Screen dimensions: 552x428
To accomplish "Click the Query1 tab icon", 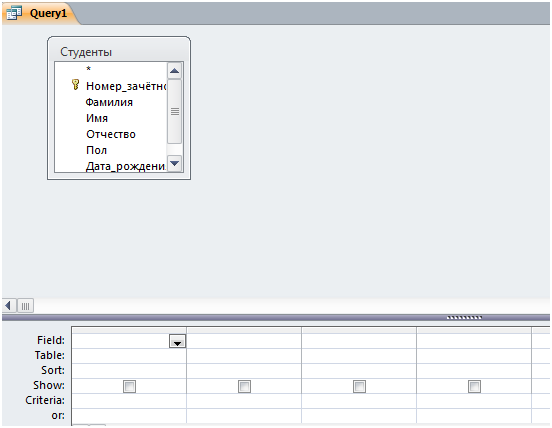I will (x=14, y=13).
